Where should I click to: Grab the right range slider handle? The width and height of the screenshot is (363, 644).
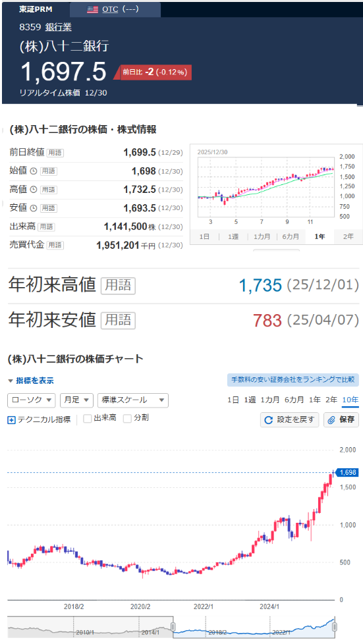pyautogui.click(x=335, y=627)
